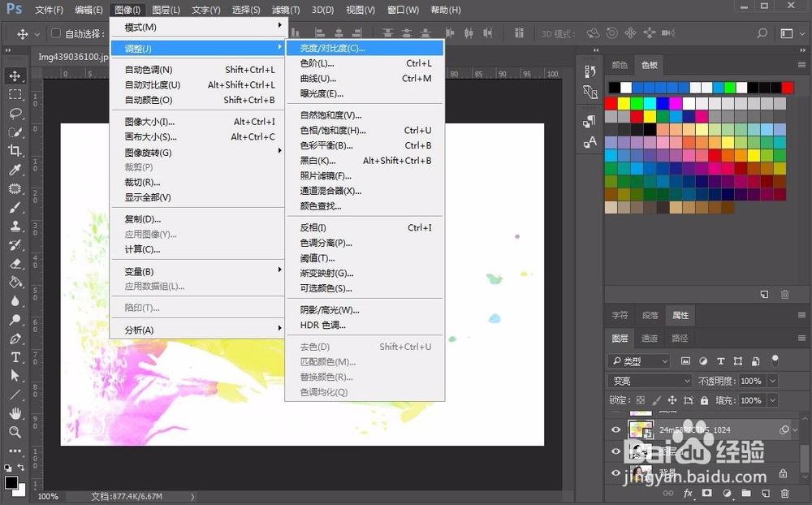Click the delete swatch trash icon

[785, 294]
